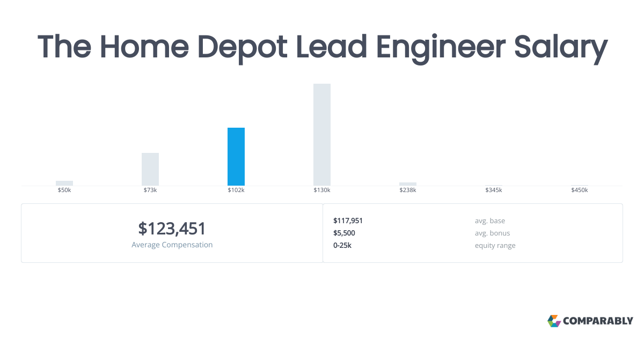644x338 pixels.
Task: Click the $130k axis label
Action: [x=322, y=190]
